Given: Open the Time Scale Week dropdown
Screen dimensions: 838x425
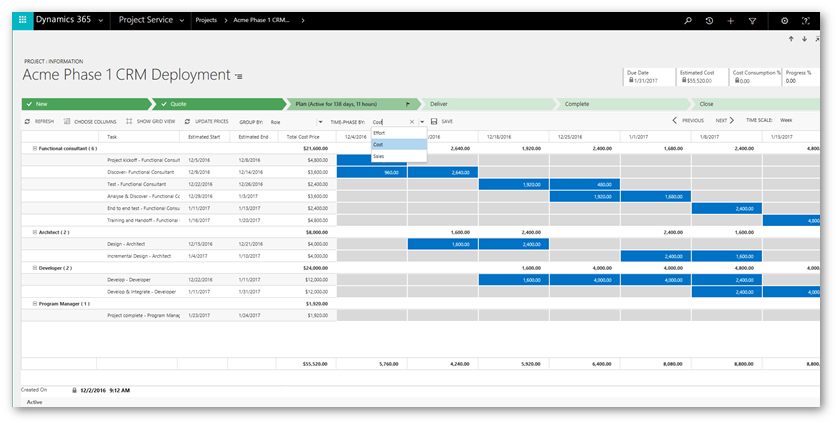Looking at the screenshot, I should [x=786, y=120].
